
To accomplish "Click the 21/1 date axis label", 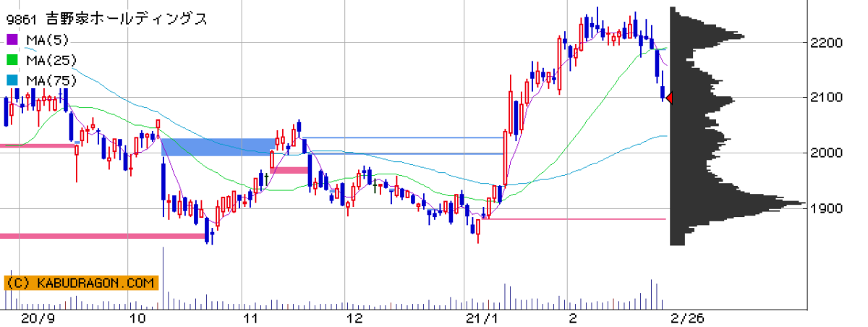I will pyautogui.click(x=482, y=318).
